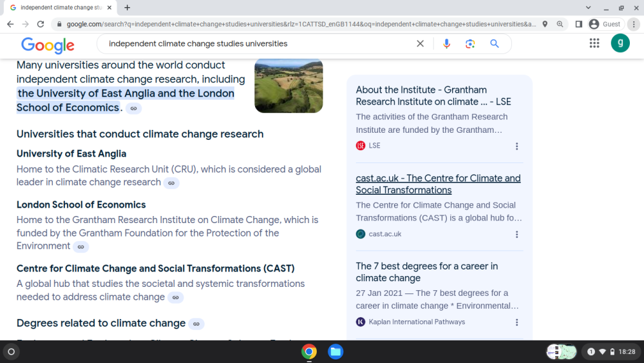
Task: Open the zoom magnifier icon in address bar
Action: [560, 25]
